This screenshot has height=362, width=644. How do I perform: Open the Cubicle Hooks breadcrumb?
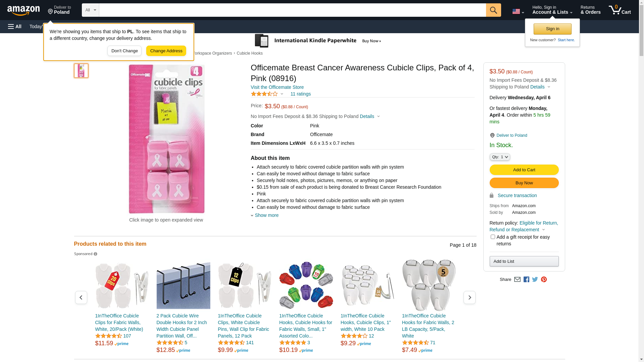pyautogui.click(x=250, y=53)
